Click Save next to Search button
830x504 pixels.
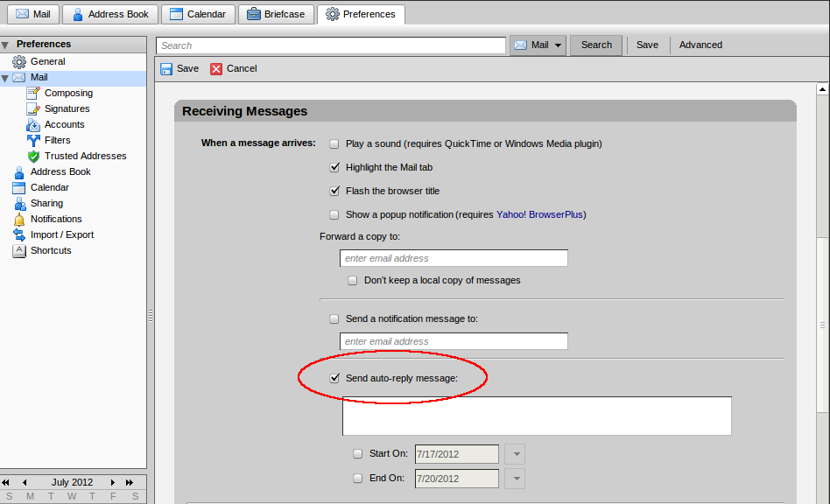647,45
